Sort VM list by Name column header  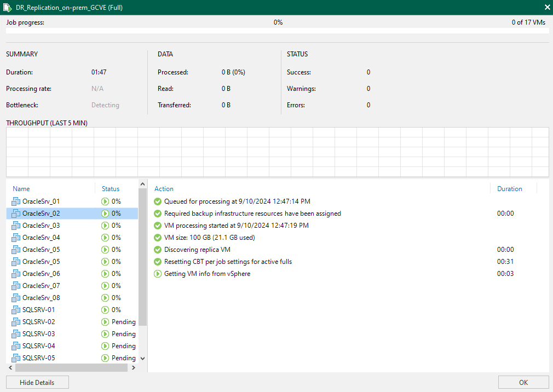point(21,189)
